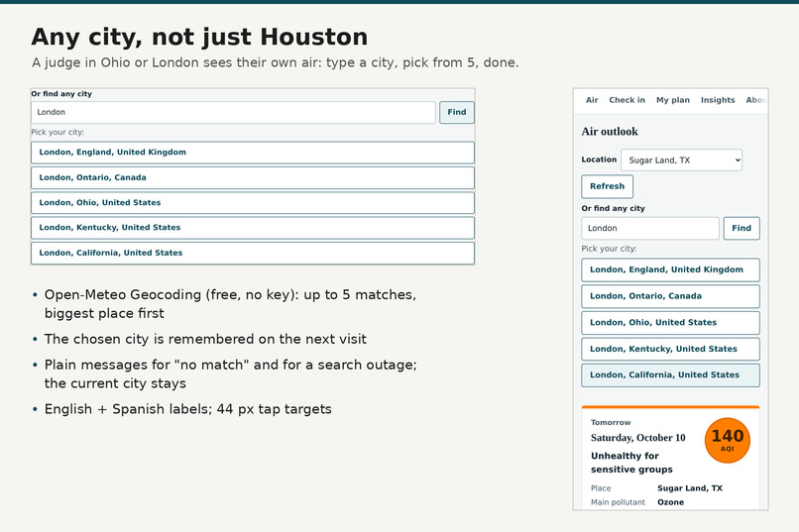Focus the London search field in the large panel
Screen dimensions: 799x532
coord(233,112)
